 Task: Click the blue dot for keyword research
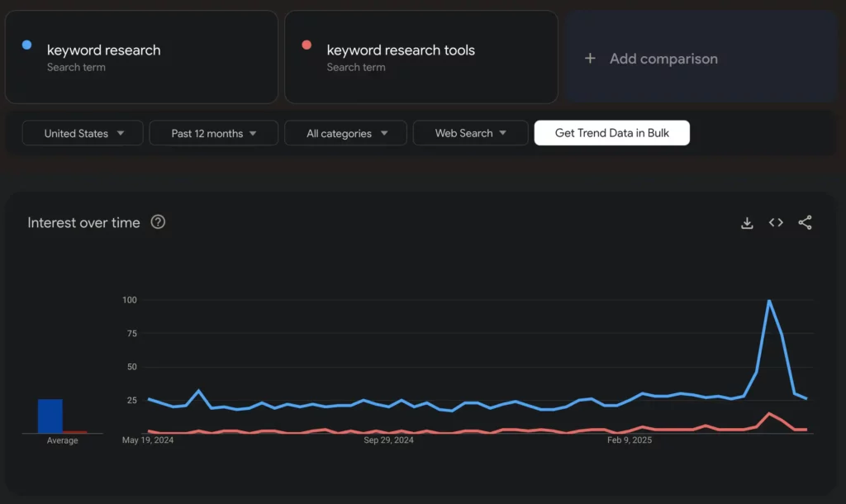(x=26, y=45)
